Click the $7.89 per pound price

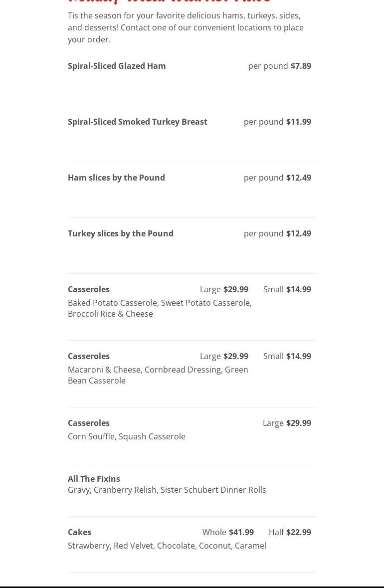(301, 66)
